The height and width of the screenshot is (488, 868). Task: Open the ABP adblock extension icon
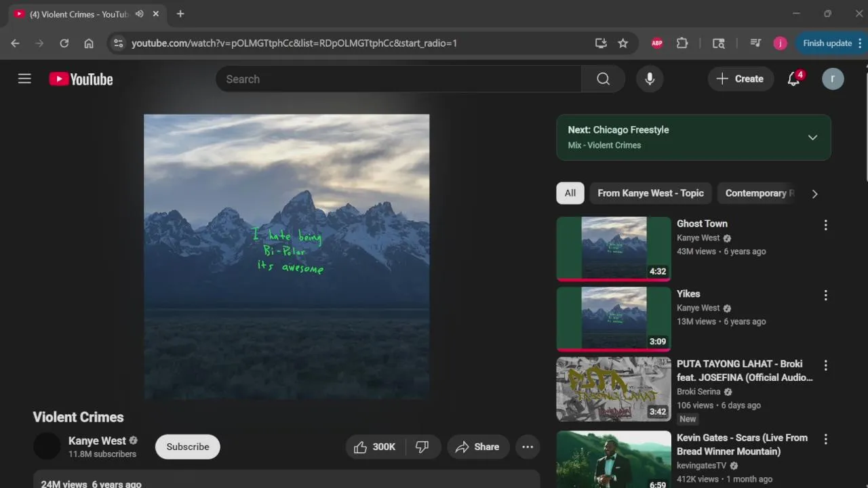pyautogui.click(x=656, y=43)
